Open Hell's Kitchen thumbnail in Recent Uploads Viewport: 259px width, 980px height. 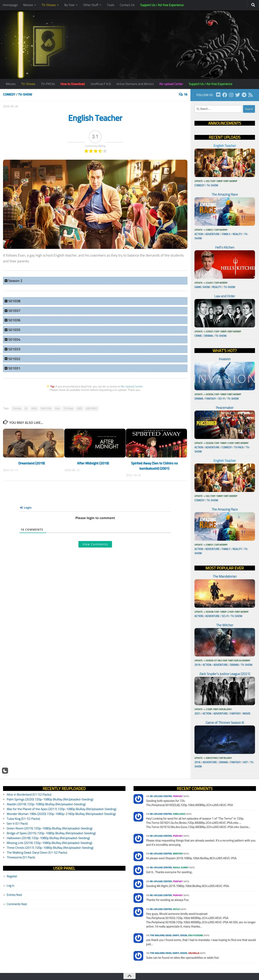point(225,264)
